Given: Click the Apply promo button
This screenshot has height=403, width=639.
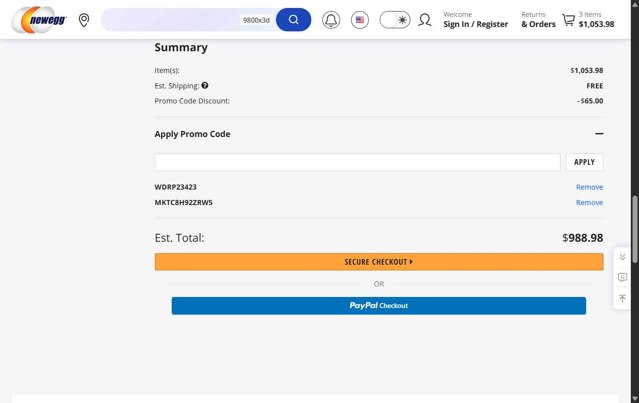Looking at the screenshot, I should pyautogui.click(x=584, y=162).
